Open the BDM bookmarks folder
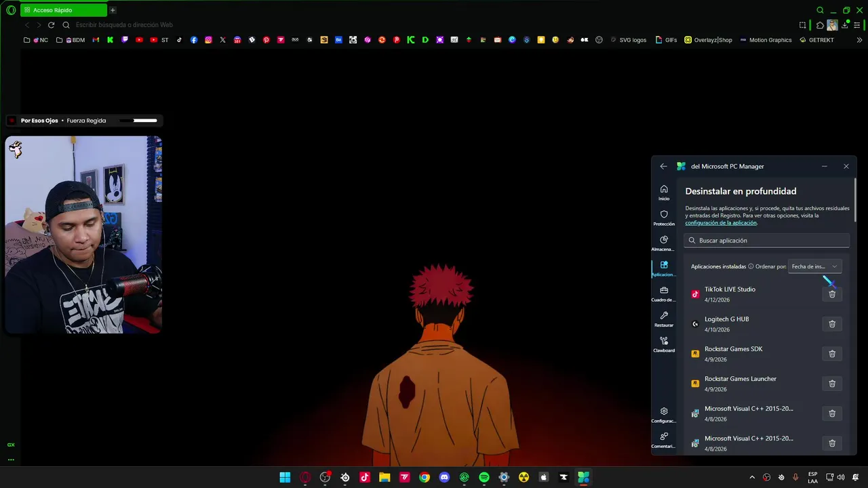Screen dimensions: 868x488 click(x=71, y=40)
